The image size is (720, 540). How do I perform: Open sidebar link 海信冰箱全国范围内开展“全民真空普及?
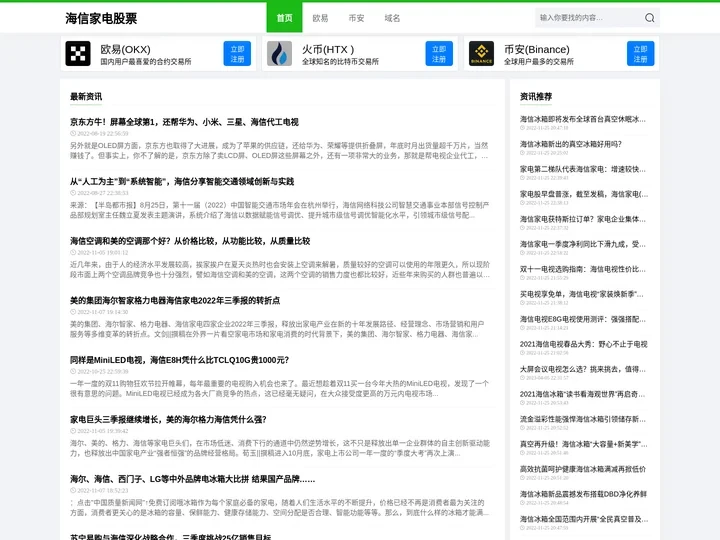[x=584, y=519]
